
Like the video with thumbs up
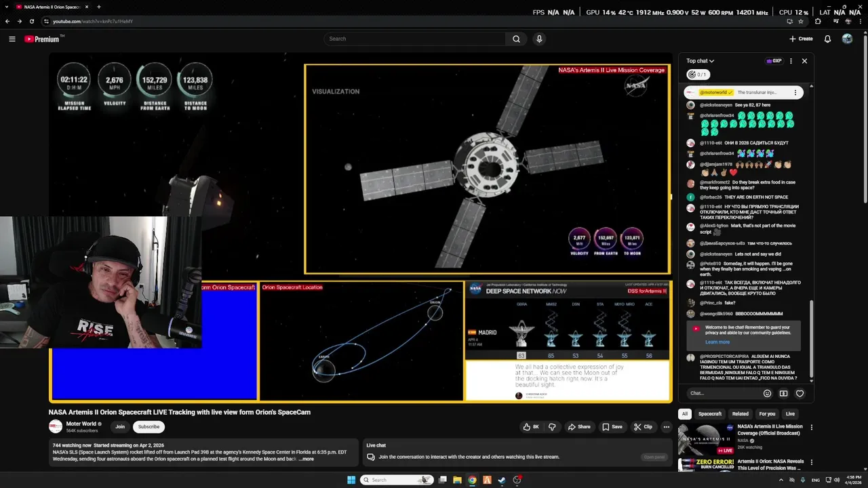click(531, 427)
